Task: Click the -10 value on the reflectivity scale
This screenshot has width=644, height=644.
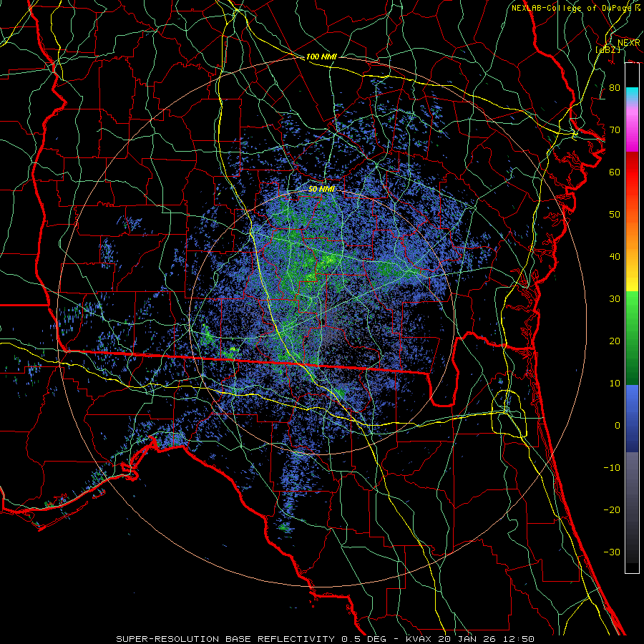Action: 612,468
